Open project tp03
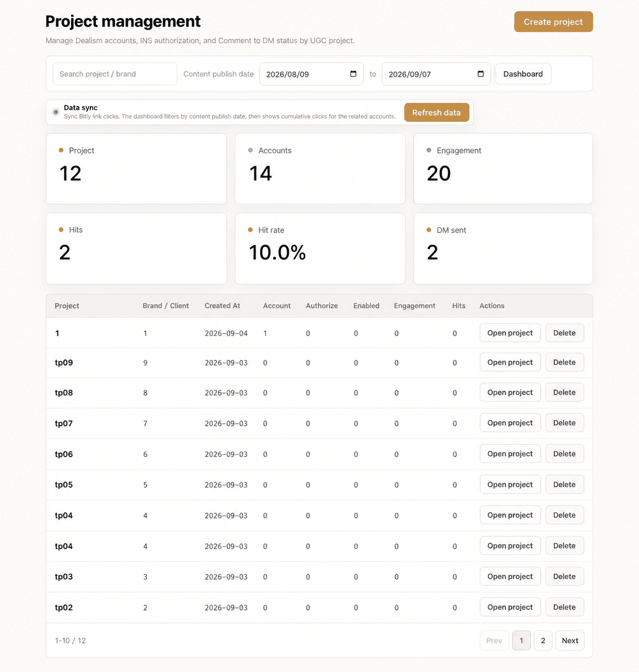The width and height of the screenshot is (639, 672). (x=510, y=576)
